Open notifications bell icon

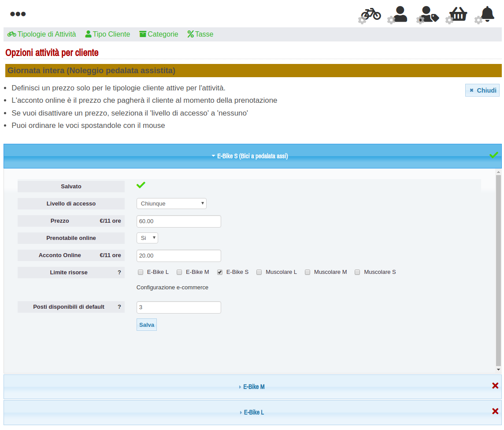point(486,14)
